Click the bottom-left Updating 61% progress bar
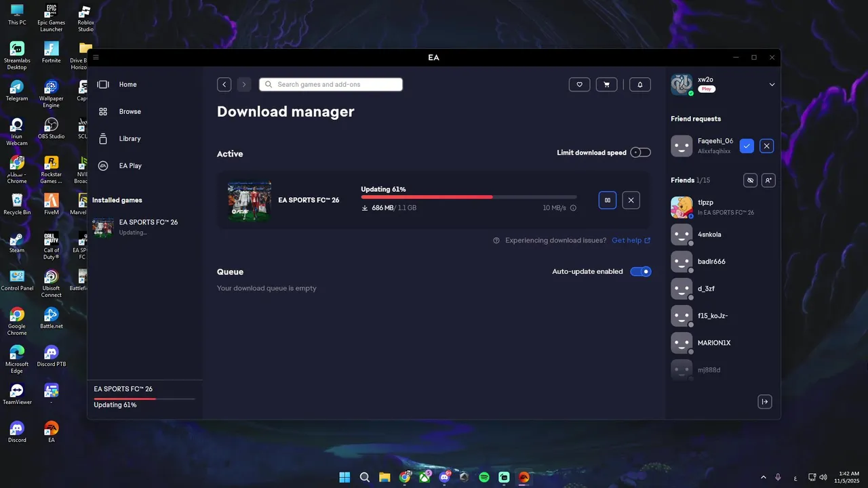Screen dimensions: 868x488 coord(144,399)
